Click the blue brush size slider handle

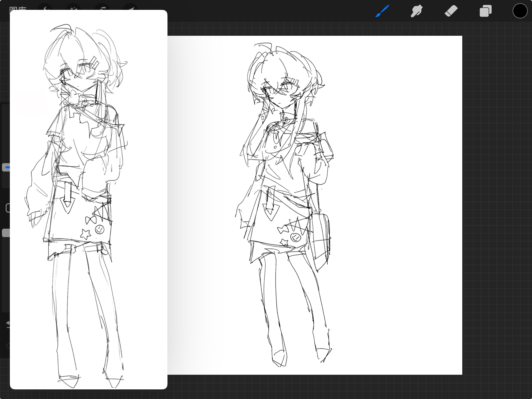point(6,167)
